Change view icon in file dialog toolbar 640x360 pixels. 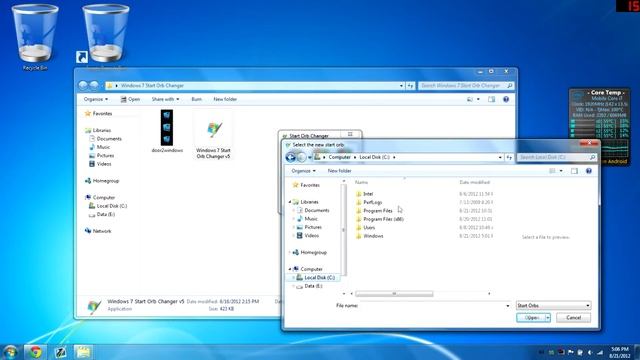pos(552,171)
